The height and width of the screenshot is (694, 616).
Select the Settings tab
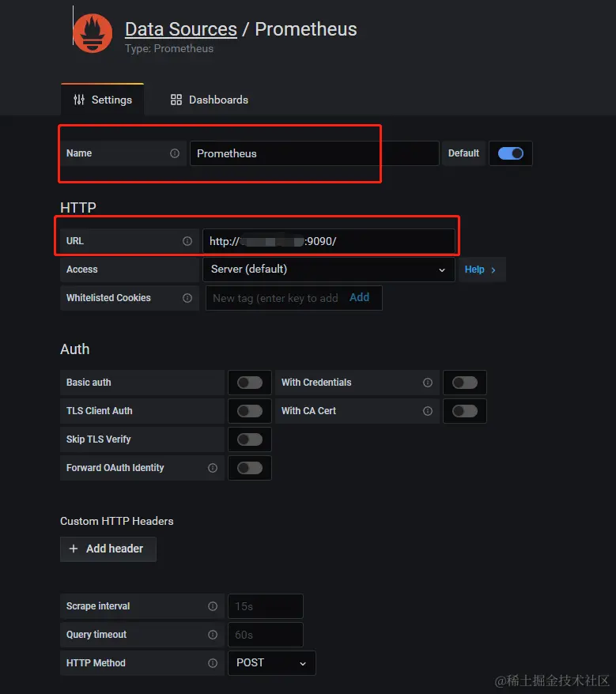pyautogui.click(x=102, y=100)
